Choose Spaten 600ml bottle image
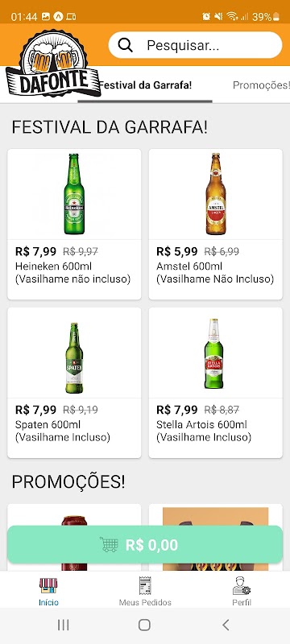This screenshot has height=644, width=290. tap(74, 358)
